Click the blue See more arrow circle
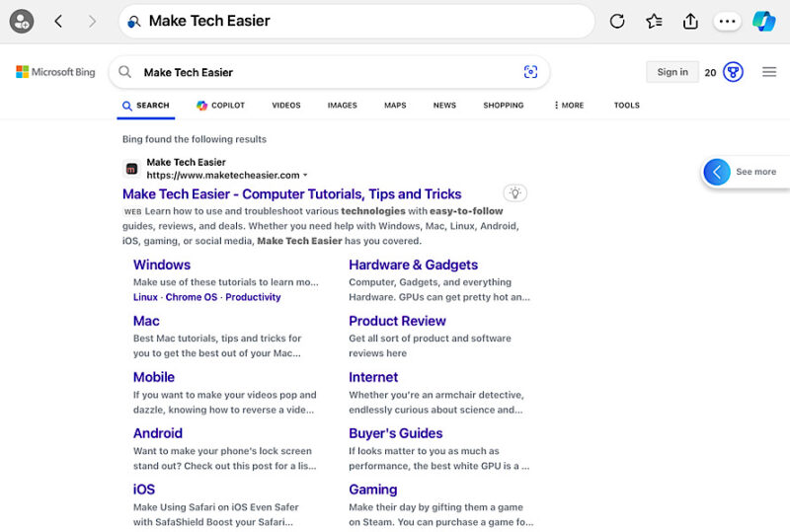 717,172
